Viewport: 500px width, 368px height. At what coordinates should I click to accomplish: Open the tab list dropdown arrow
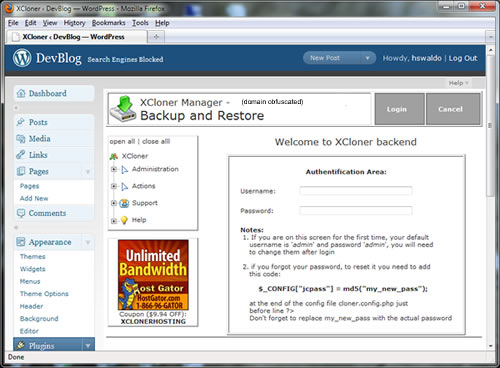click(x=490, y=37)
